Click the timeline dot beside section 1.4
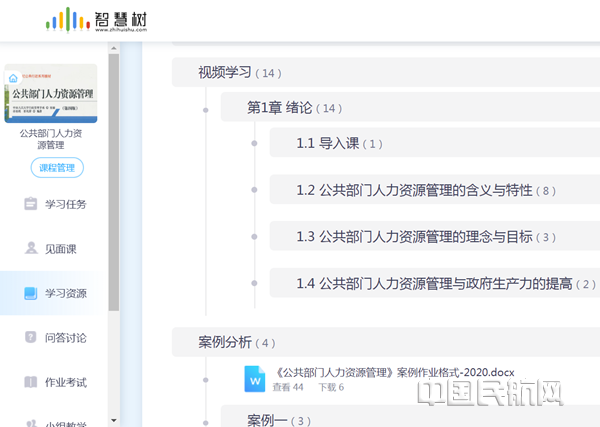This screenshot has height=427, width=600. point(254,283)
